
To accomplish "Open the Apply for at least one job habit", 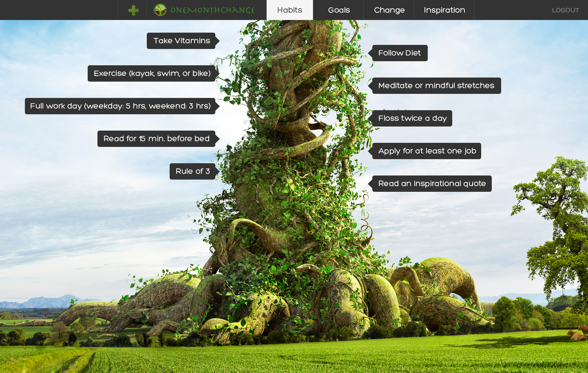I will (427, 151).
